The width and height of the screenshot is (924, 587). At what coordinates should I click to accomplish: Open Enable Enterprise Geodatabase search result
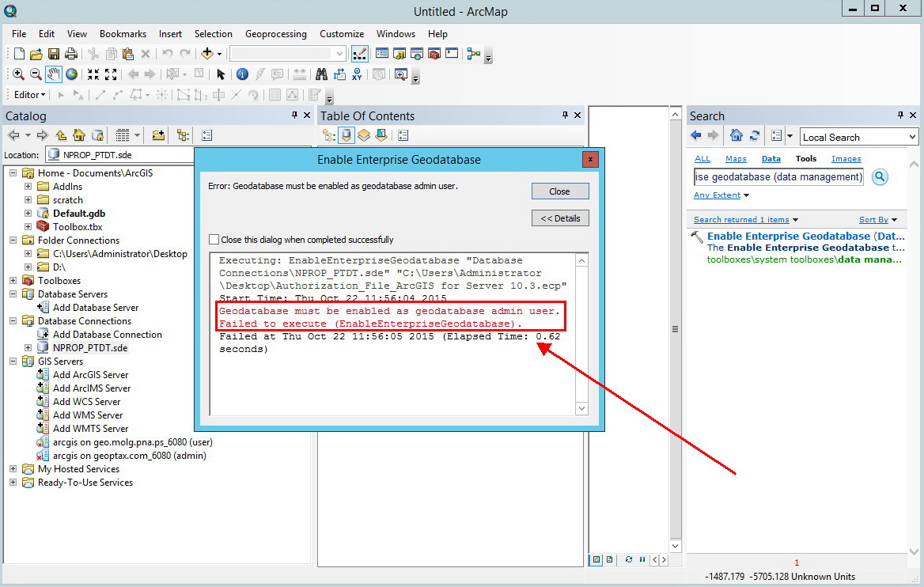(x=805, y=236)
